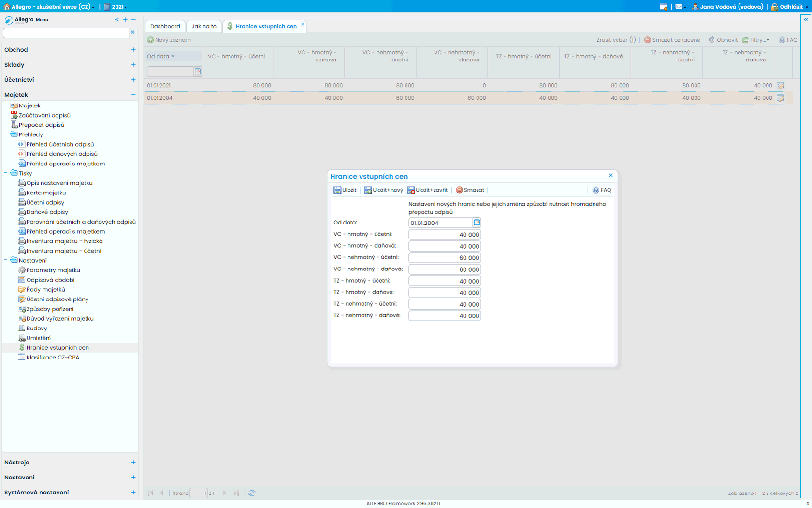Select the 01.01.2021 table row date
Image resolution: width=812 pixels, height=508 pixels.
159,85
